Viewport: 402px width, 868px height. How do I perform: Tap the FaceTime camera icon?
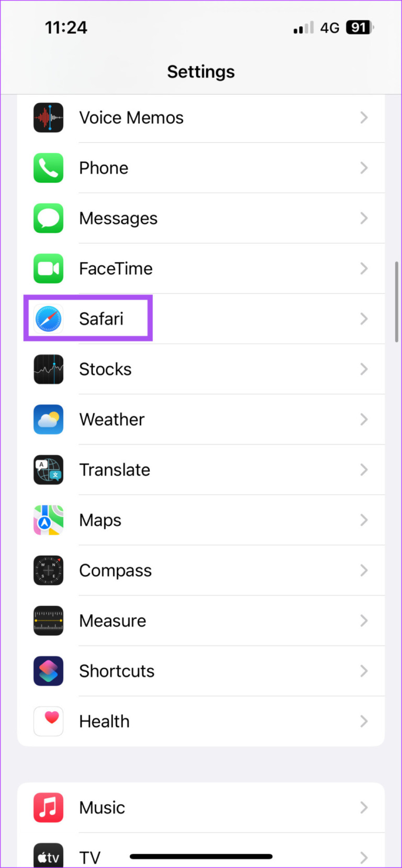pyautogui.click(x=48, y=268)
